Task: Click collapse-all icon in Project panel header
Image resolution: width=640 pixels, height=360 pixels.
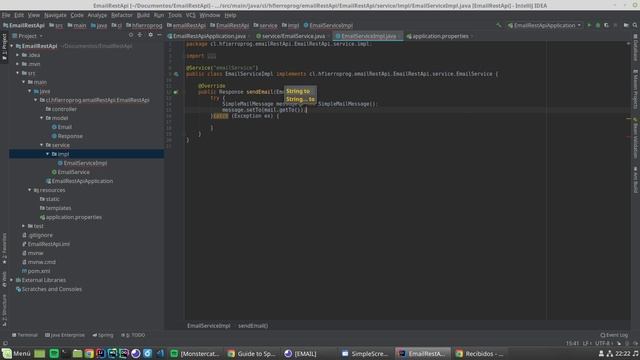Action: click(x=140, y=35)
